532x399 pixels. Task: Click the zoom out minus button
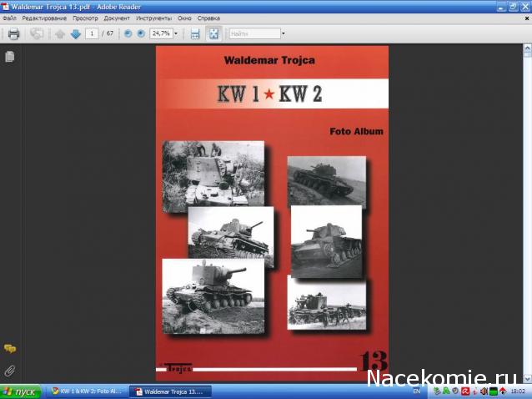pos(128,33)
